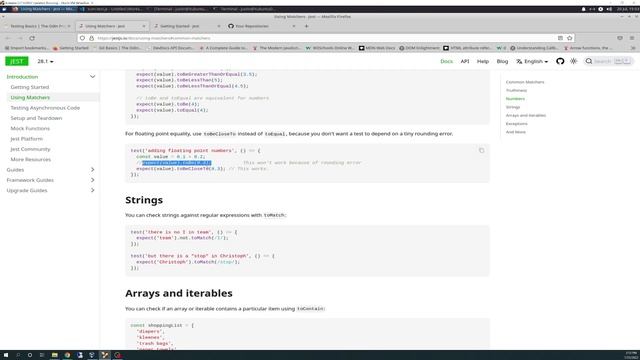The image size is (640, 360).
Task: Open the API navbar item
Action: coord(465,61)
